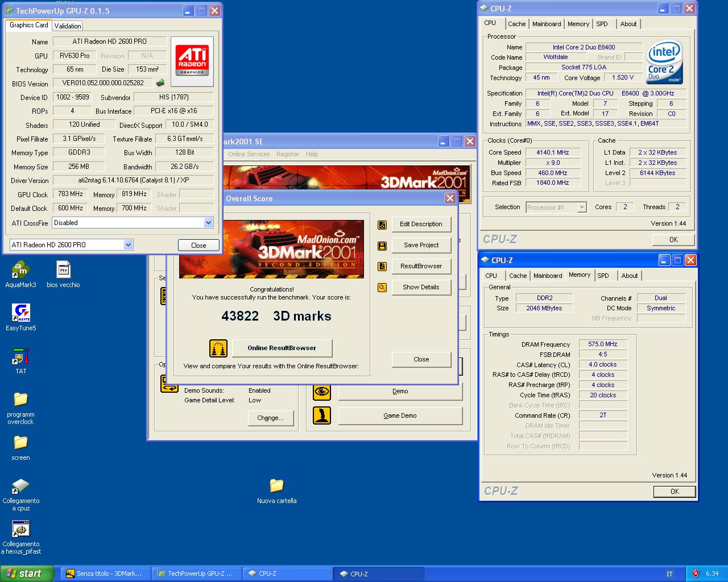Open the graphics card selector dropdown

128,245
